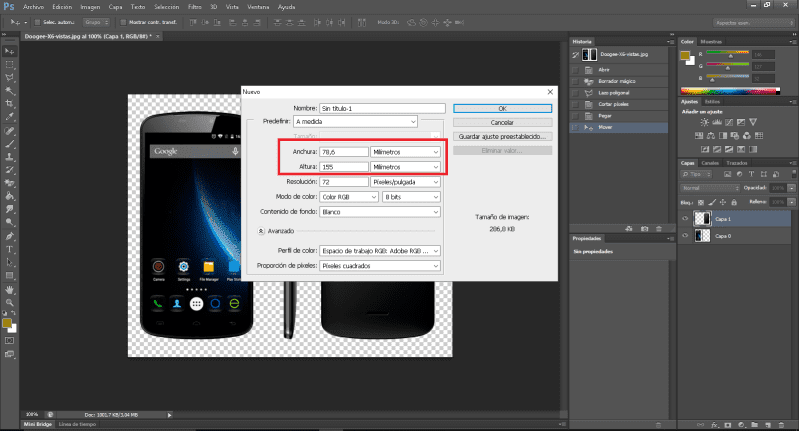799x431 pixels.
Task: Toggle history brush source box for Abrir
Action: [x=575, y=70]
